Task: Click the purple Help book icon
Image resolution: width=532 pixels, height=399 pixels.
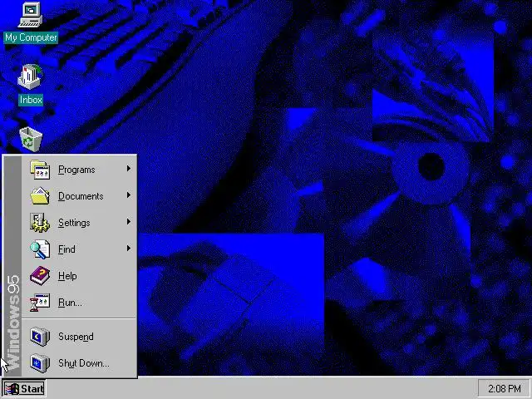Action: pos(40,275)
